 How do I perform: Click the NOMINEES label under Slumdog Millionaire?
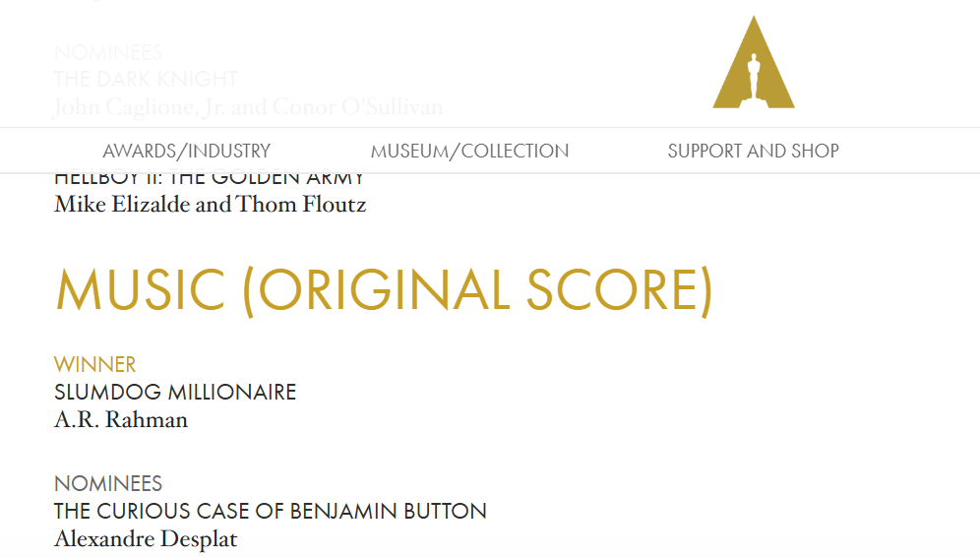[108, 483]
